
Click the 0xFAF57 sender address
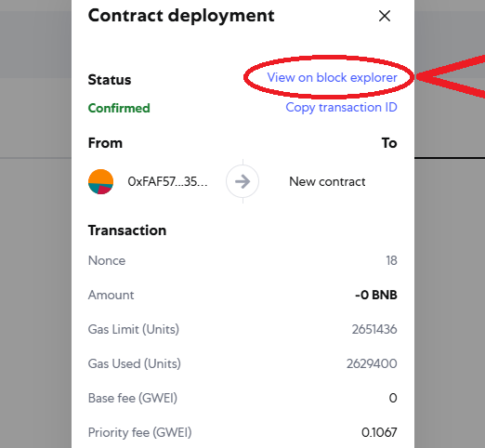(167, 181)
